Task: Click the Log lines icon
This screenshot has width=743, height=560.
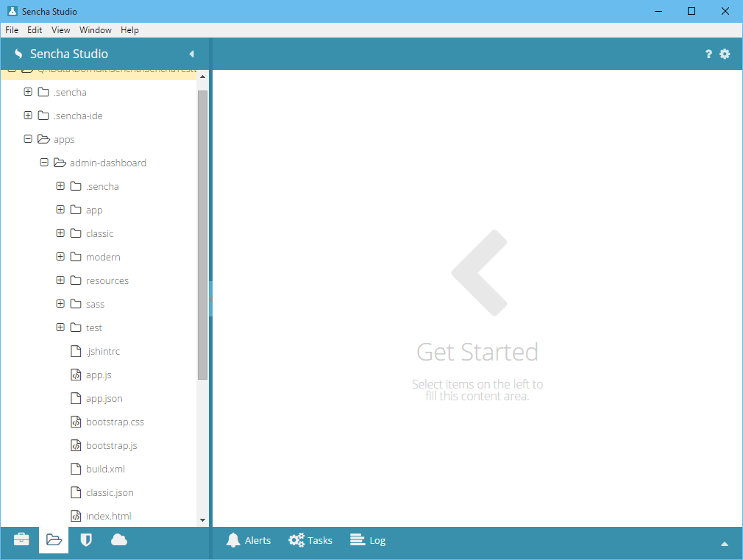Action: click(358, 540)
